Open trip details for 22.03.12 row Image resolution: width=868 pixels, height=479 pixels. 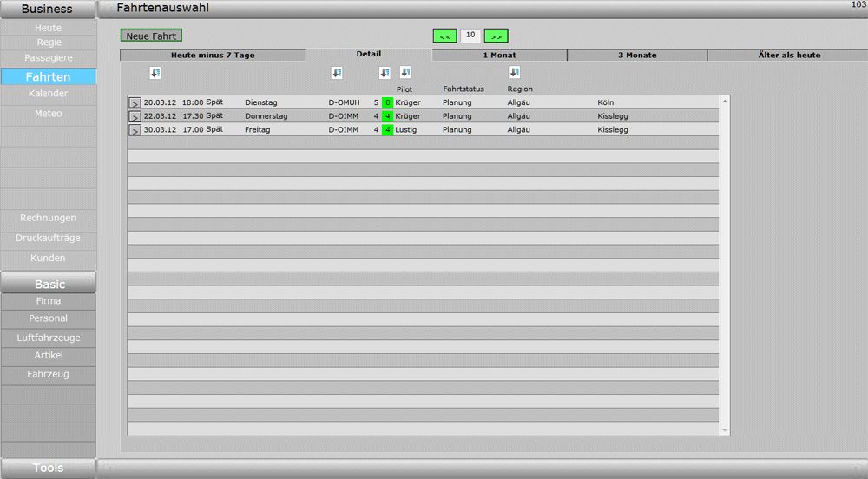click(x=135, y=116)
